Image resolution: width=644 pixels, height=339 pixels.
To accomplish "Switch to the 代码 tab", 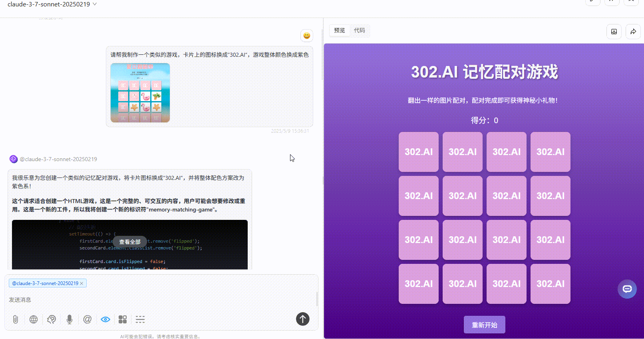I will 359,30.
